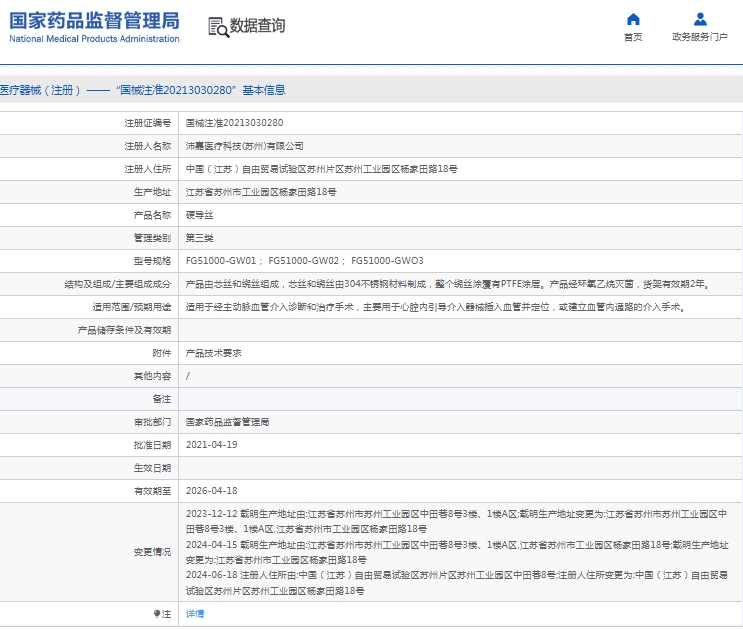Select the 结构及组成 description text
This screenshot has height=630, width=743.
[448, 284]
